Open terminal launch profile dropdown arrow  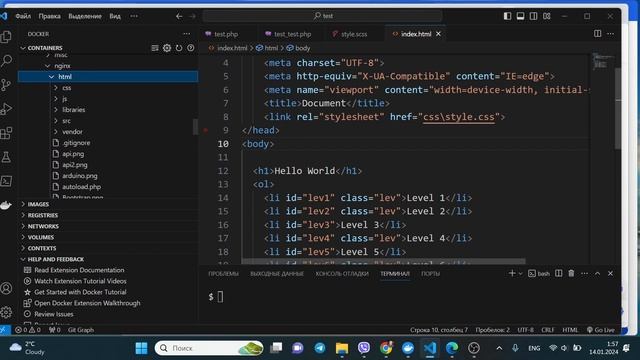click(x=521, y=273)
